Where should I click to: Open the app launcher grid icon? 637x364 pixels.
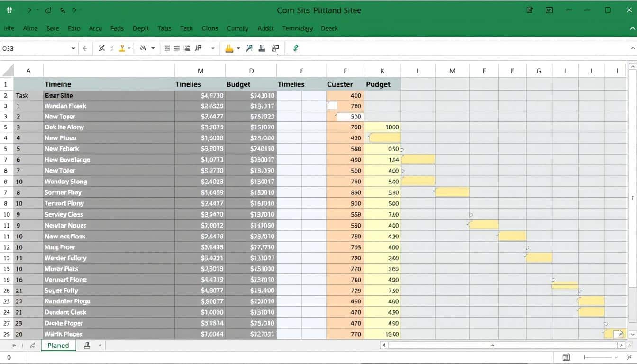point(9,10)
